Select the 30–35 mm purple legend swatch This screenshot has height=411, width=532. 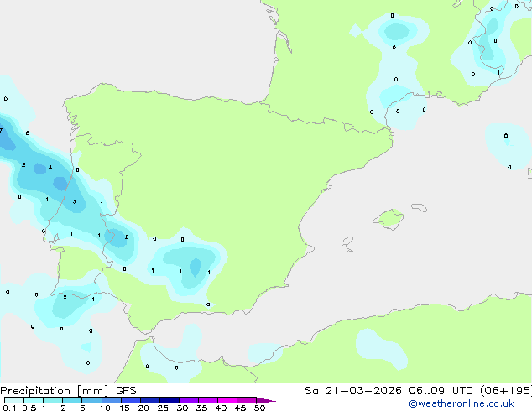[x=188, y=400]
